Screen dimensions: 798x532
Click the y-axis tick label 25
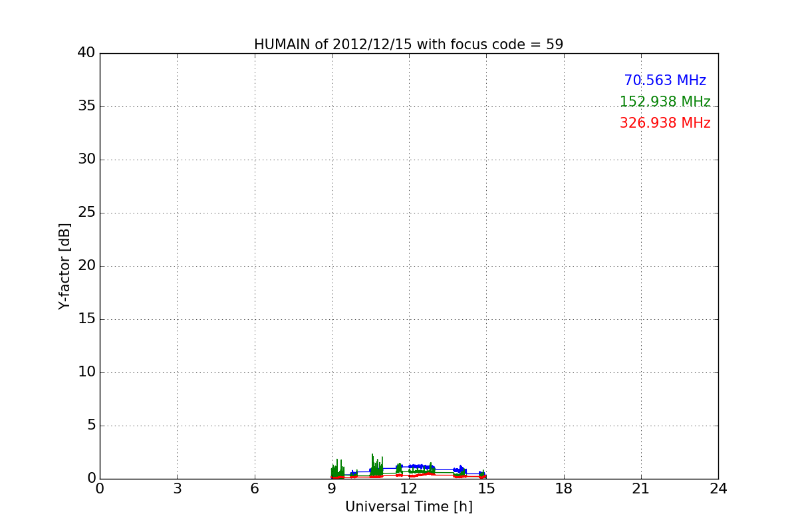[x=86, y=213]
